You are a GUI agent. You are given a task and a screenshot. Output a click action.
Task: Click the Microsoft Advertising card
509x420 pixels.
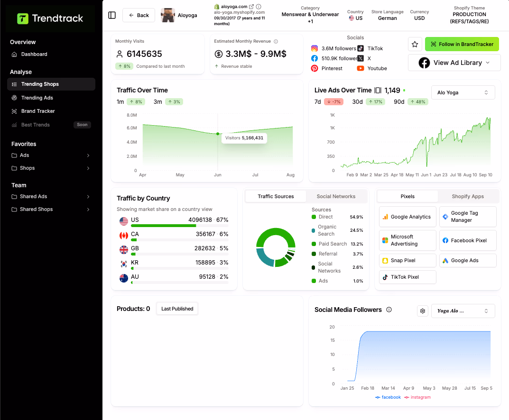[x=407, y=240]
